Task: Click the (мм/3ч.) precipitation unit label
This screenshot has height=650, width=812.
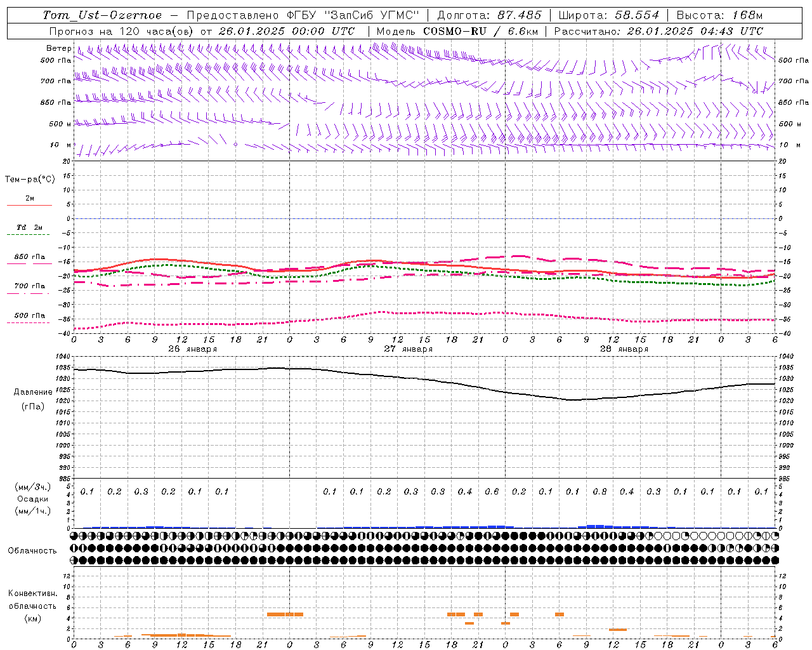Action: [33, 487]
